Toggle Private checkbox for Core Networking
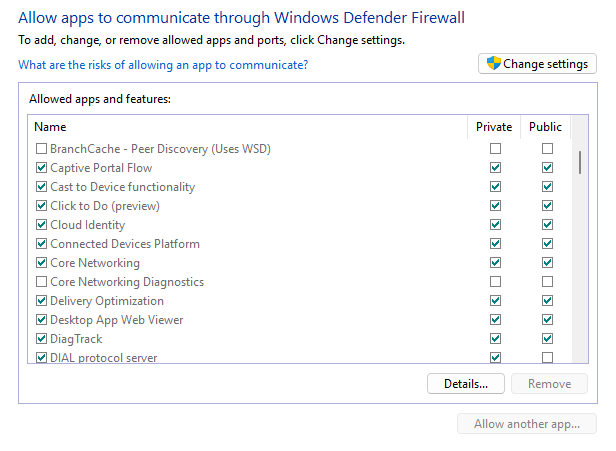The width and height of the screenshot is (616, 451). coord(495,262)
